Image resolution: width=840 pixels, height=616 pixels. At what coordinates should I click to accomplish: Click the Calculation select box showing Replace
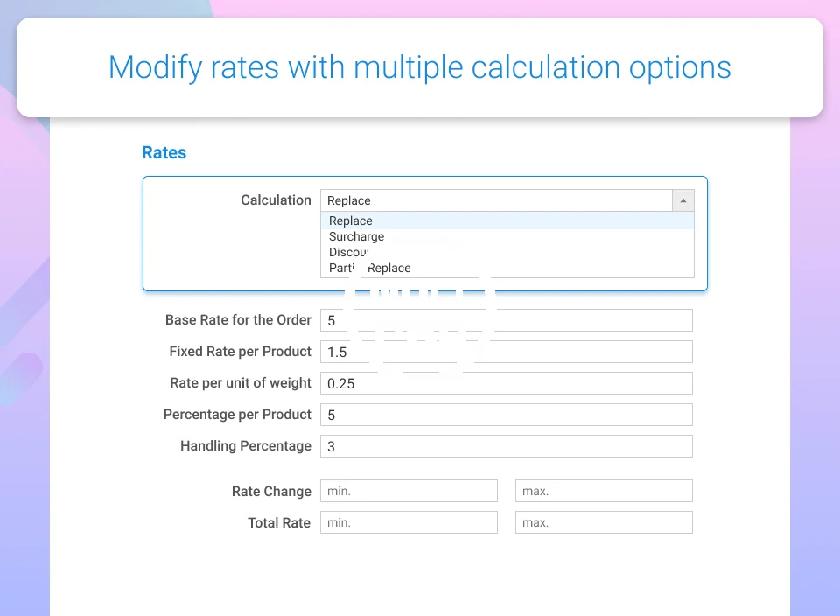(x=496, y=200)
